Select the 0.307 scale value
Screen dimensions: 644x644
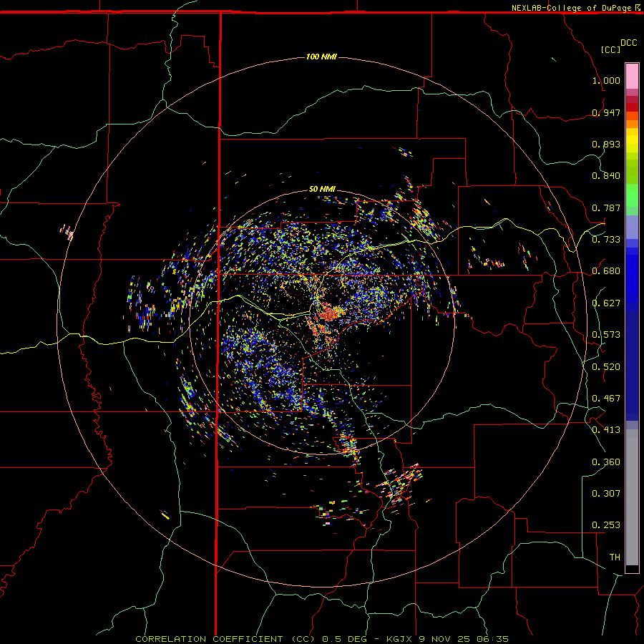point(606,494)
